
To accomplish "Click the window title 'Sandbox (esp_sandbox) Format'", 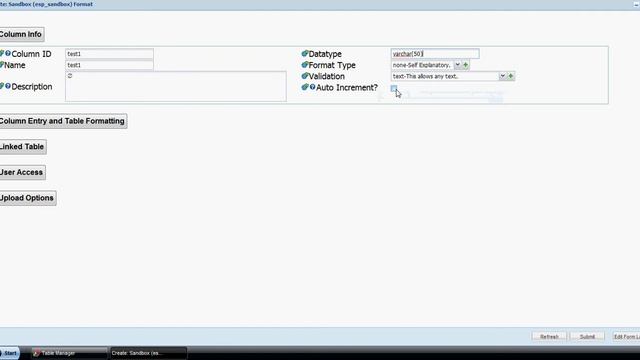I will [x=51, y=4].
